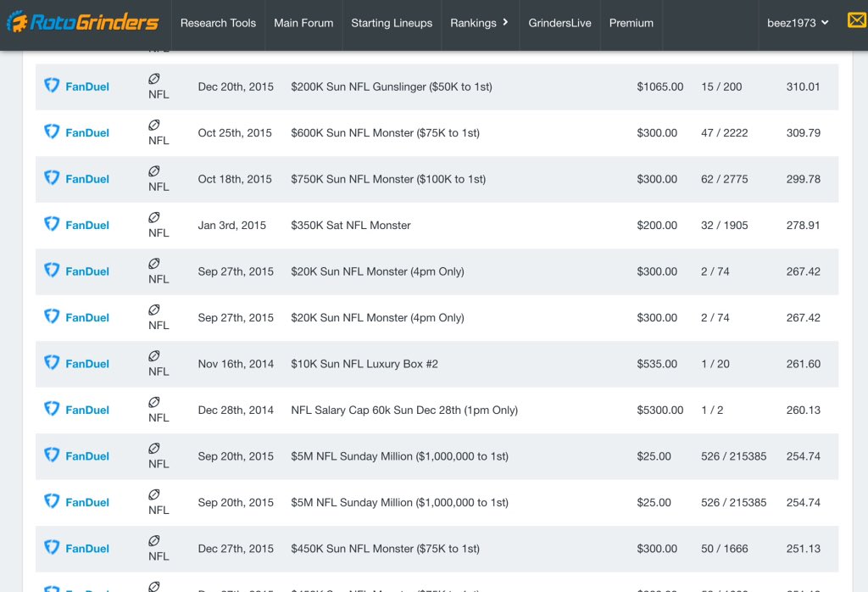Select '$600K Sun NFL Monster ($75K to 1st)'
868x592 pixels.
(386, 133)
